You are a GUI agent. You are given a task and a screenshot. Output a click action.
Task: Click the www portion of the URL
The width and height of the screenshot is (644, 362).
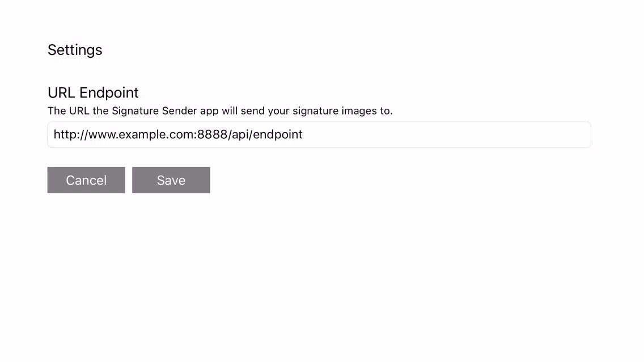101,135
